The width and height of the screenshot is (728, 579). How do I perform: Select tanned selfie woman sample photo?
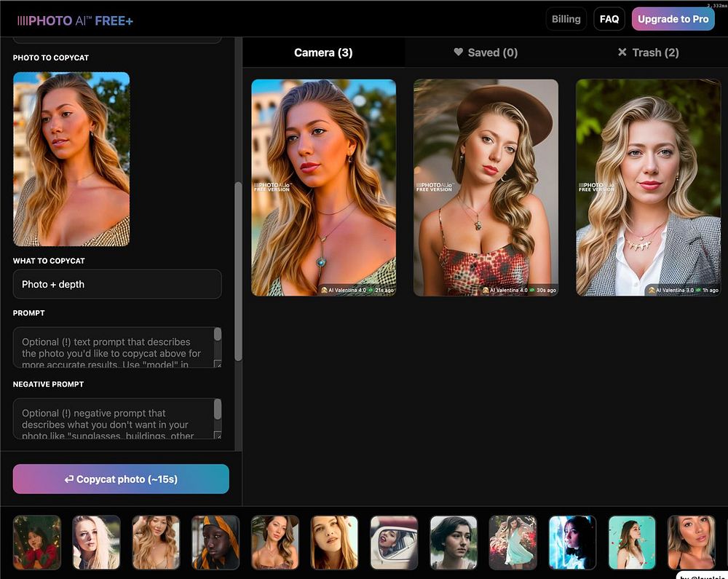[x=692, y=543]
